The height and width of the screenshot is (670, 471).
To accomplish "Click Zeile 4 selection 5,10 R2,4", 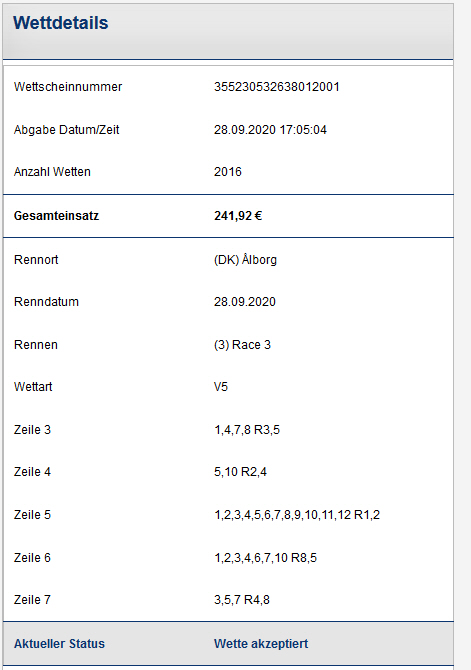I will [240, 472].
